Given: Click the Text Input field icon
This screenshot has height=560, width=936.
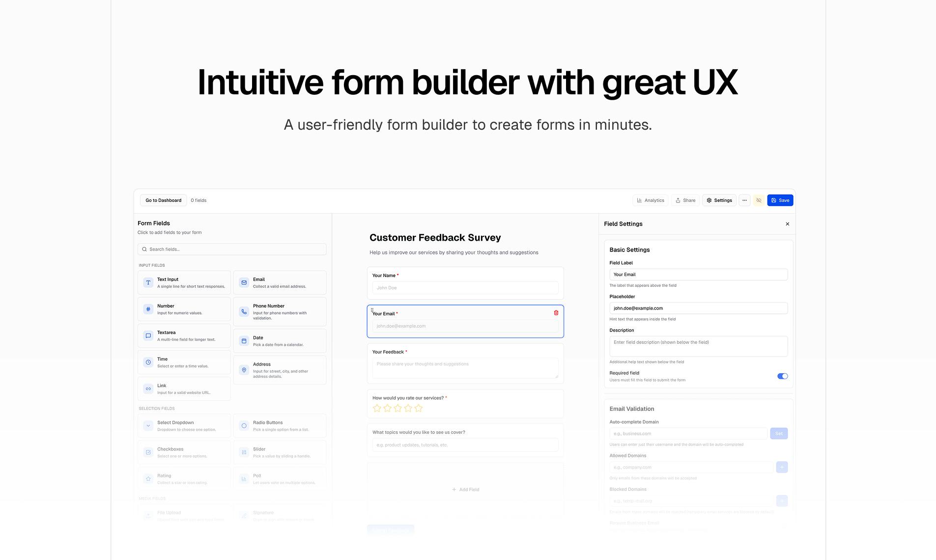Looking at the screenshot, I should click(148, 282).
